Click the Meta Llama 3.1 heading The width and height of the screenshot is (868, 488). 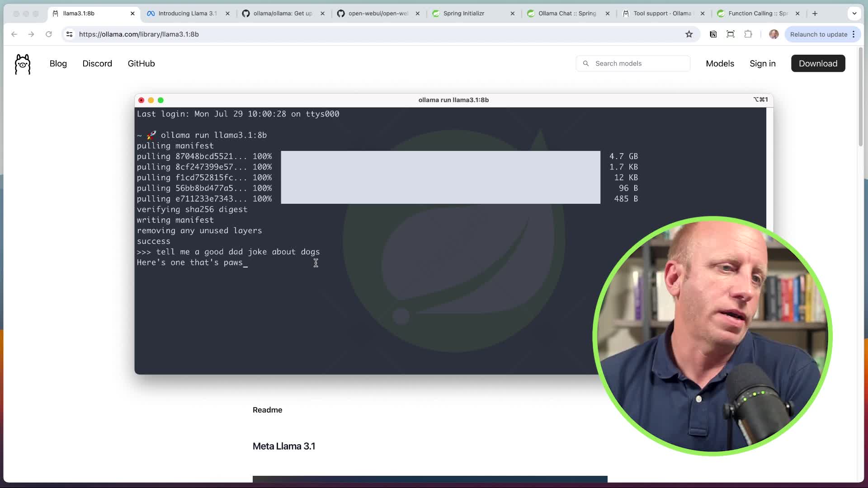click(284, 446)
